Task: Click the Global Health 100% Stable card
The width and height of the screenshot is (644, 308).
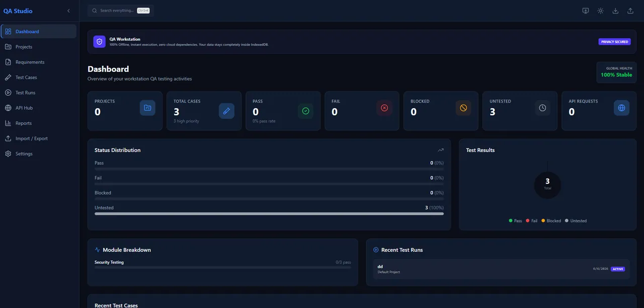Action: (x=616, y=72)
